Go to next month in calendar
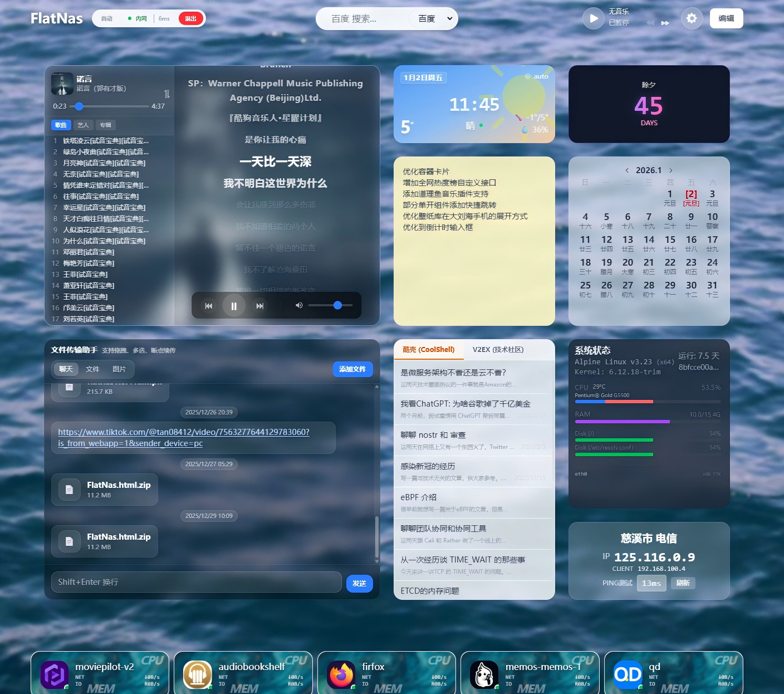 670,170
